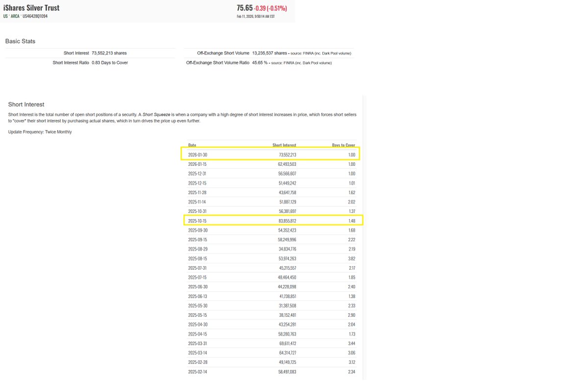588x384 pixels.
Task: Select short interest 83,855,812
Action: coord(287,221)
